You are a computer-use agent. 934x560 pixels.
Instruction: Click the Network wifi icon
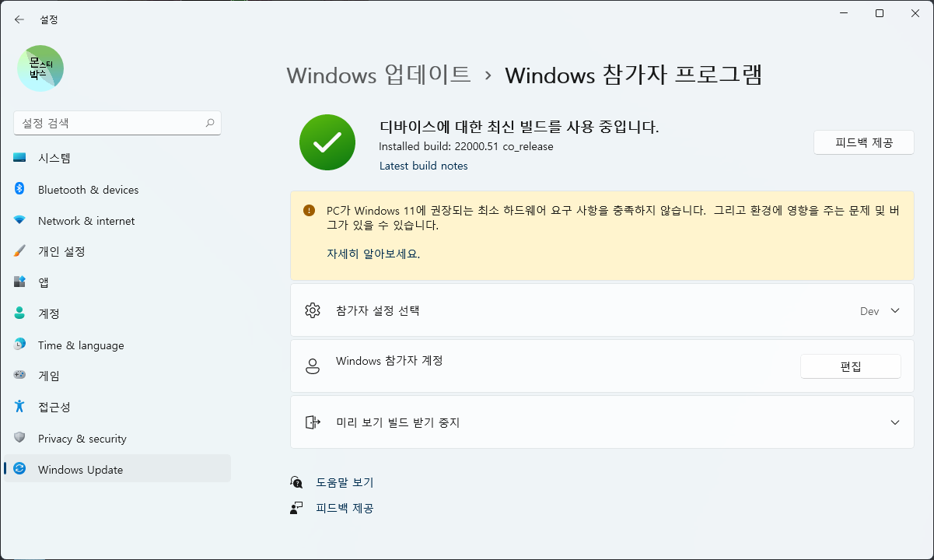[19, 220]
